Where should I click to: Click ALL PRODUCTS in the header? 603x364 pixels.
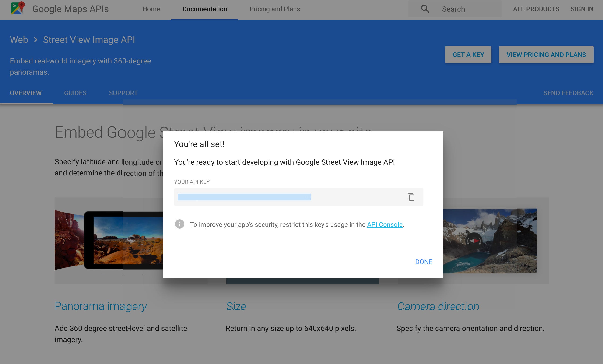pos(536,9)
